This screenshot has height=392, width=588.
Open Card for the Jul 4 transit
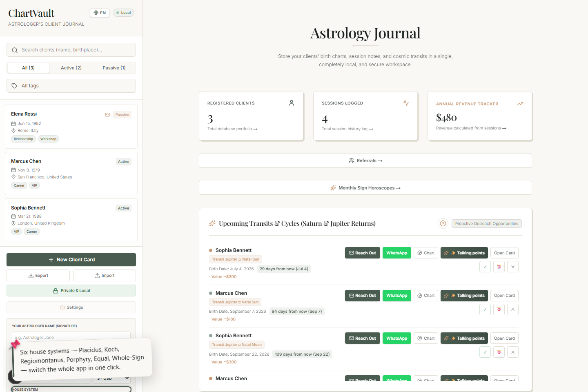504,253
